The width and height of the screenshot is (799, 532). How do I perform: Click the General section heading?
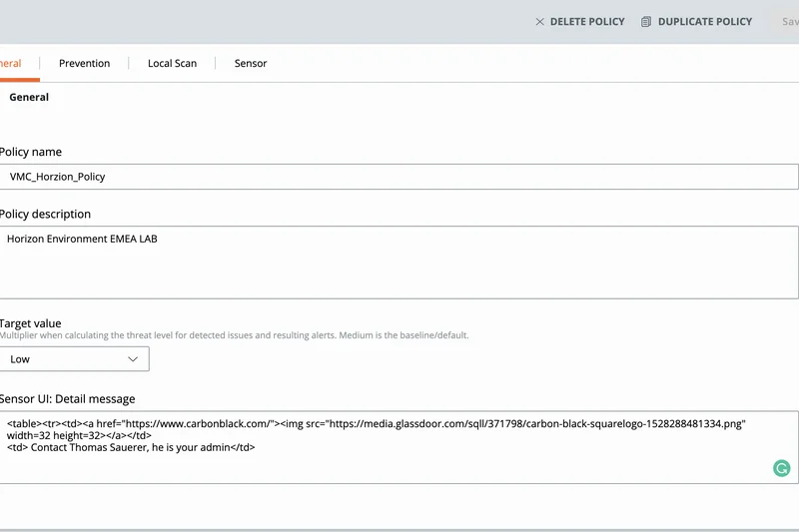tap(29, 97)
